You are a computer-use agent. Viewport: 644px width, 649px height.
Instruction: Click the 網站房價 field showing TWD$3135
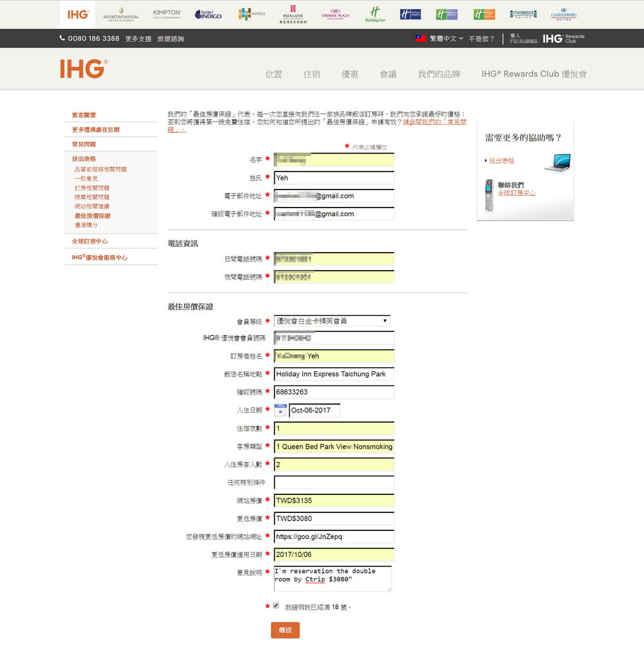[334, 500]
